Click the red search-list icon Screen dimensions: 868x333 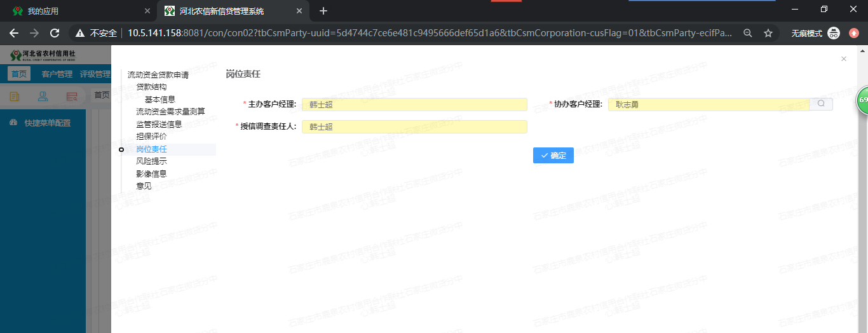tap(72, 97)
